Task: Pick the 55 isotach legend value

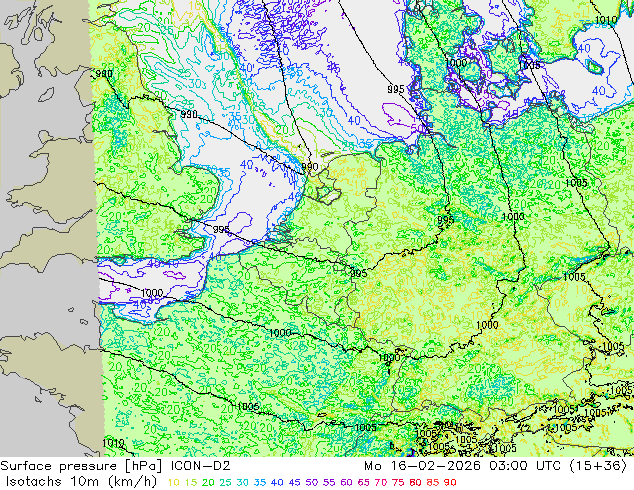Action: [x=329, y=482]
